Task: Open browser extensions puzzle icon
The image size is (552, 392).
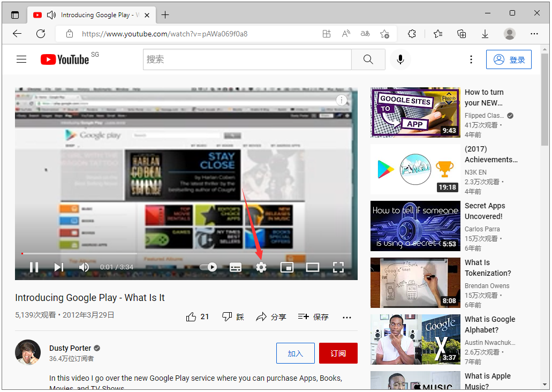Action: 412,34
